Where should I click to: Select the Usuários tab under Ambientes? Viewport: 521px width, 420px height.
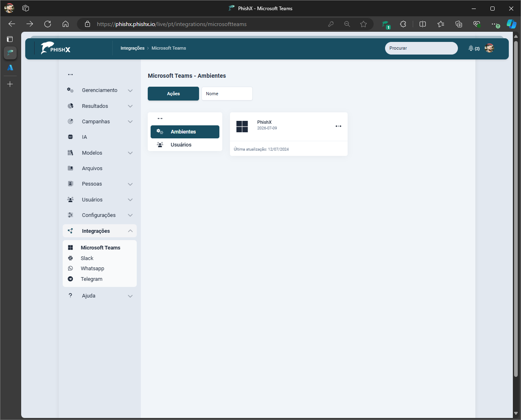[185, 144]
